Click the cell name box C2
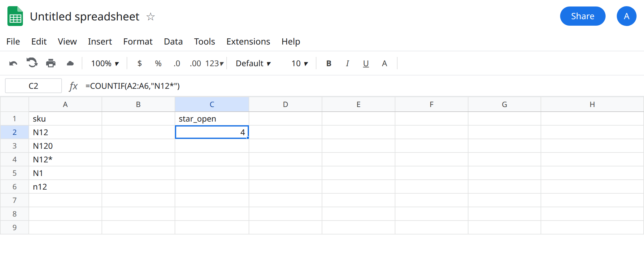This screenshot has width=644, height=266. pos(33,86)
